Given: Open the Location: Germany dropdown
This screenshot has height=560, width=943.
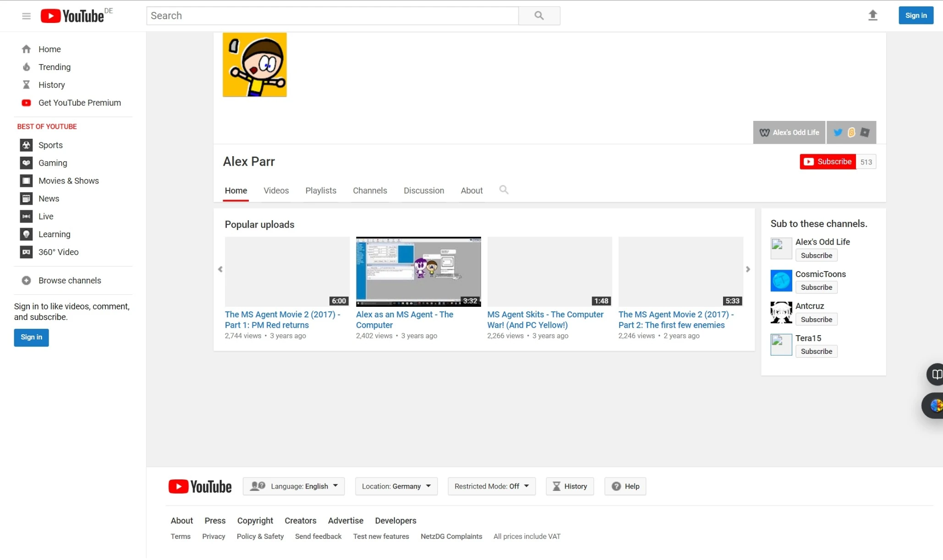Looking at the screenshot, I should click(396, 486).
